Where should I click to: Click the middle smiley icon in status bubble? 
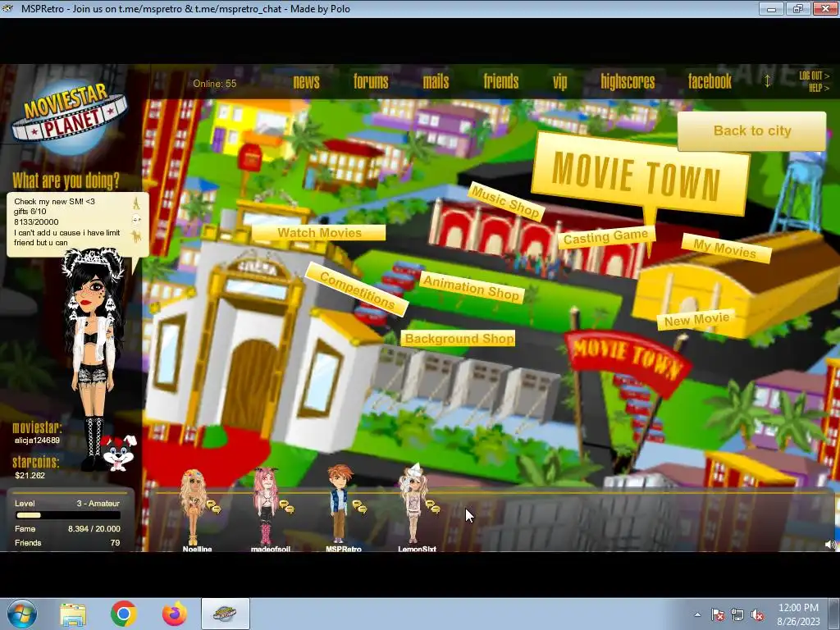click(137, 220)
